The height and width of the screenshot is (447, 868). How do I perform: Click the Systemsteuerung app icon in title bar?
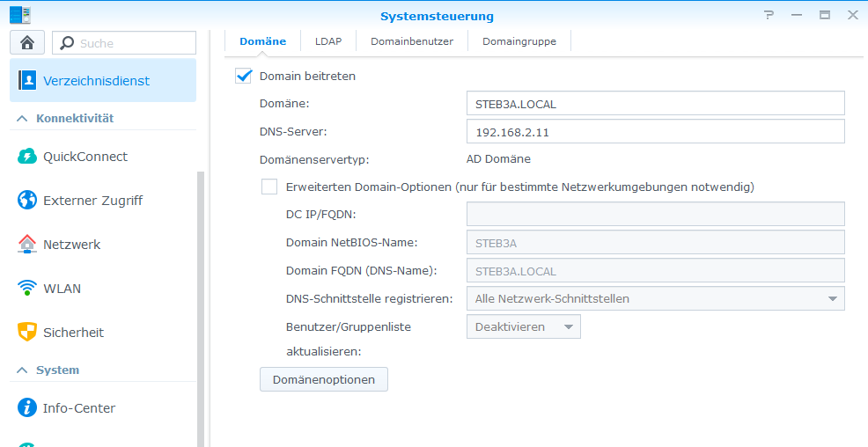[20, 16]
